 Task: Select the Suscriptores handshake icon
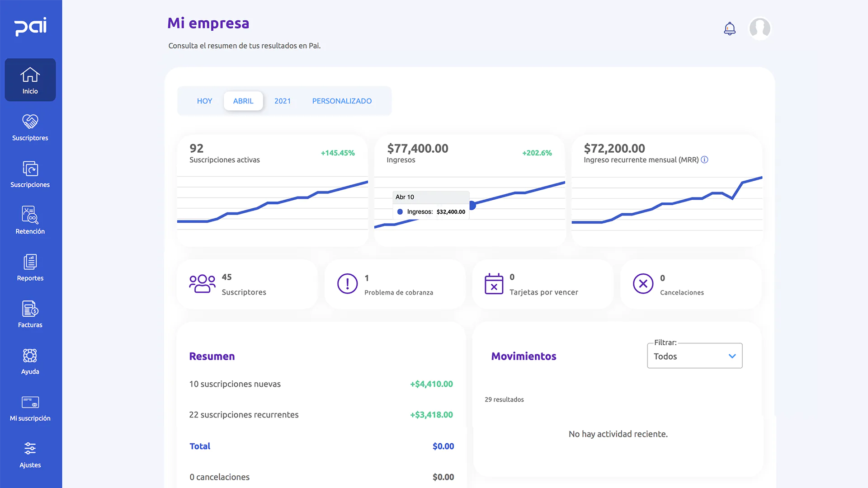click(x=30, y=122)
